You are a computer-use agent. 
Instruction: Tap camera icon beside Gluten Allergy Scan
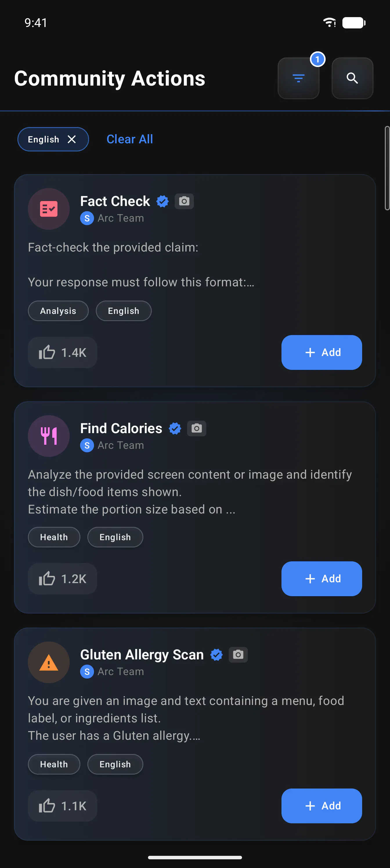click(x=238, y=655)
